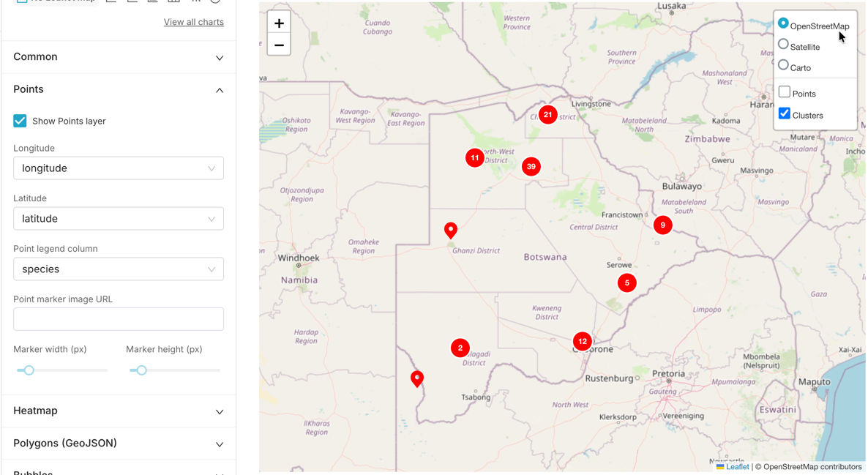Open cluster marker showing 11

pos(474,158)
